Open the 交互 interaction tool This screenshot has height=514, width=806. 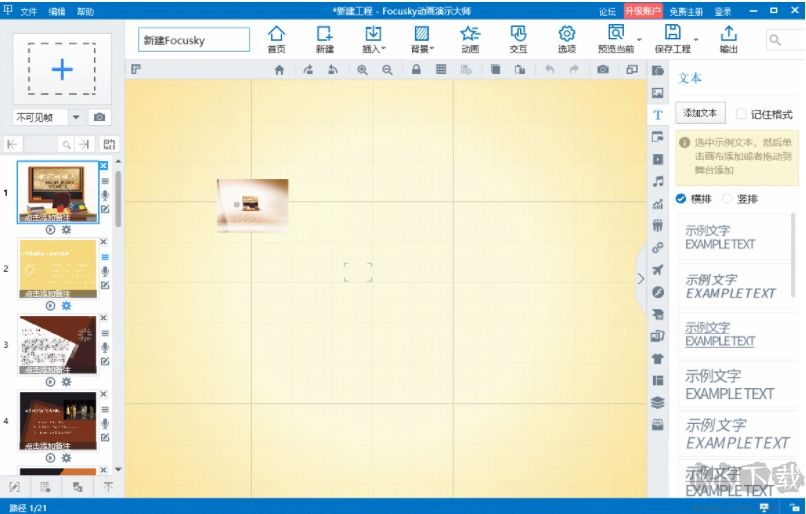tap(518, 39)
